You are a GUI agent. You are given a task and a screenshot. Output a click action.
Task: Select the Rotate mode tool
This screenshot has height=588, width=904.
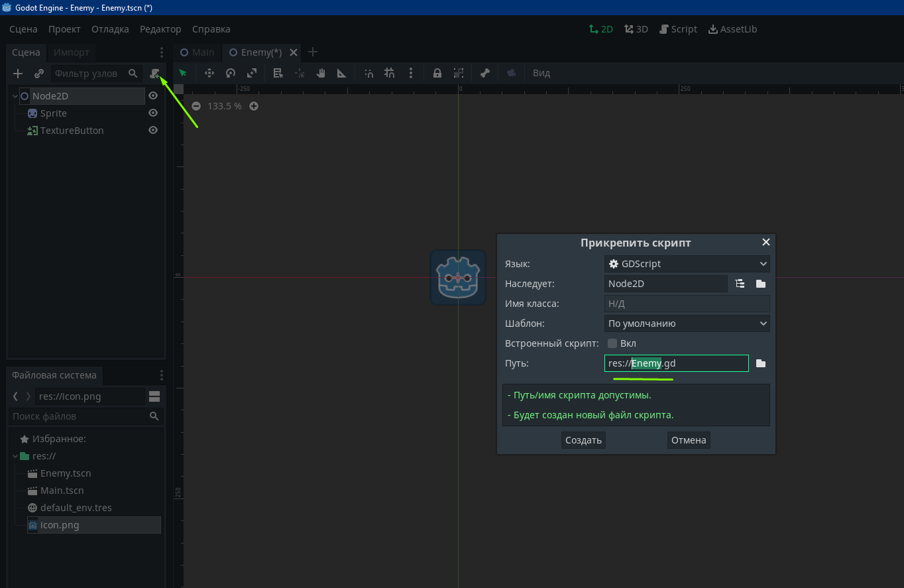[231, 73]
